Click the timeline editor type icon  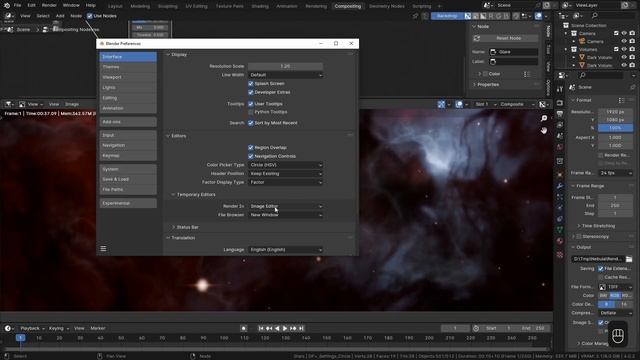click(8, 328)
